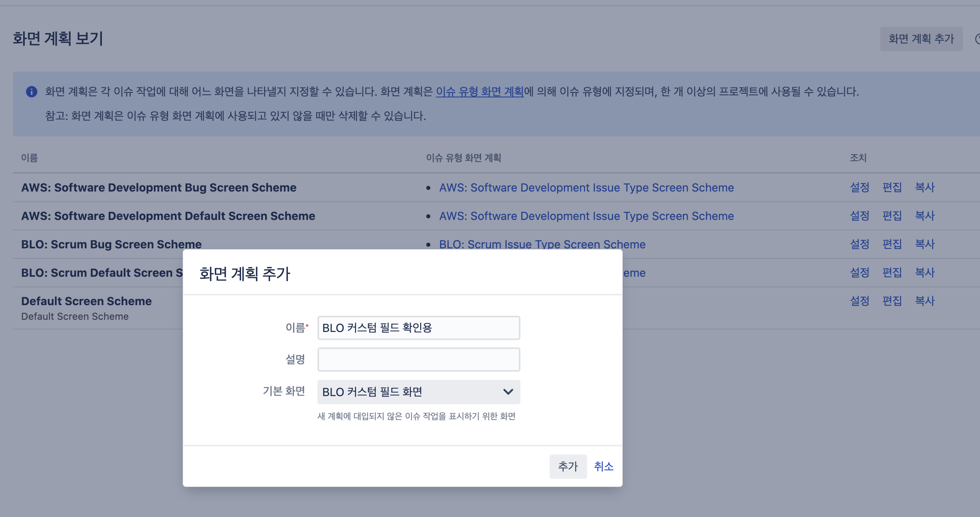The image size is (980, 517).
Task: Click the help icon beside 화면 계획 추가
Action: pos(978,39)
